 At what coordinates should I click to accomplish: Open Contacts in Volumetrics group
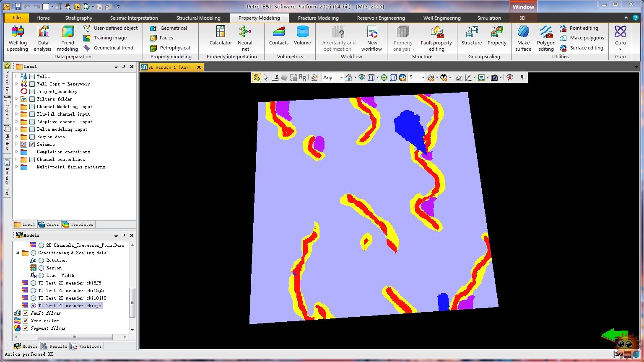pyautogui.click(x=278, y=36)
